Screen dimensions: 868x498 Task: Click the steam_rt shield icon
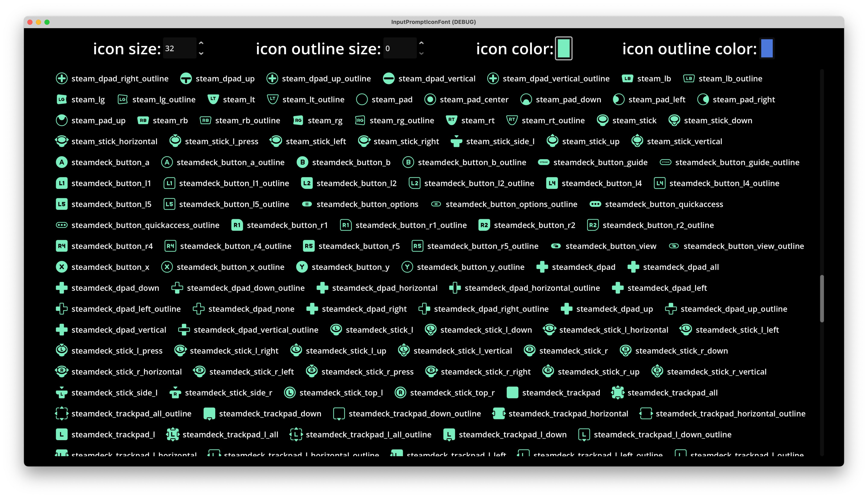pyautogui.click(x=452, y=120)
